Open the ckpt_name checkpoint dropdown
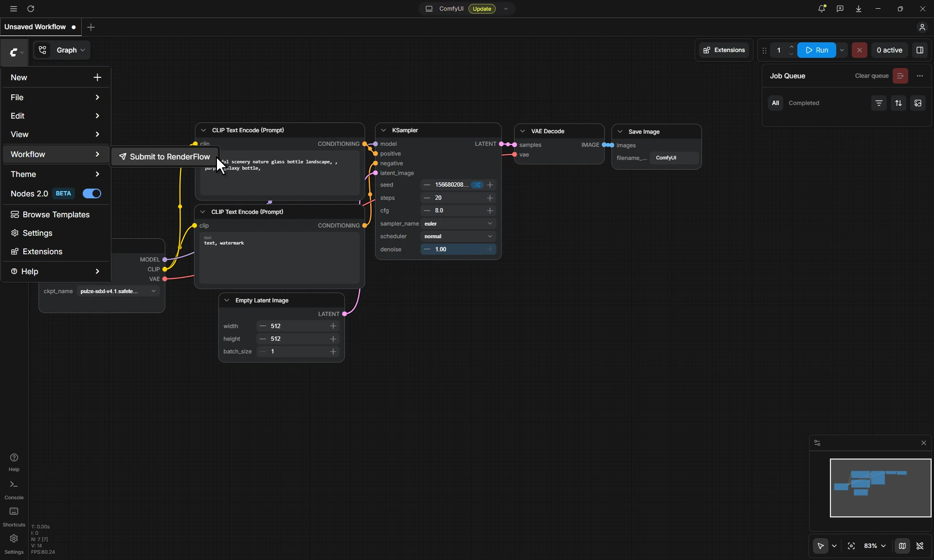The width and height of the screenshot is (934, 560). [x=118, y=291]
